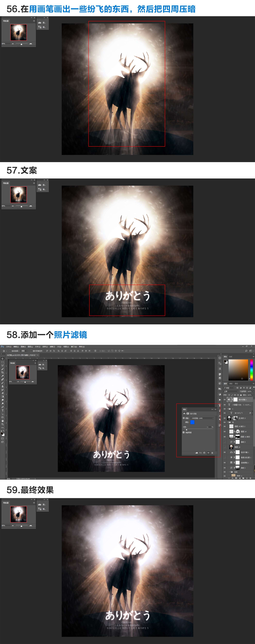This screenshot has height=644, width=255.
Task: Open the 3D cube panel icon
Action: [x=220, y=383]
